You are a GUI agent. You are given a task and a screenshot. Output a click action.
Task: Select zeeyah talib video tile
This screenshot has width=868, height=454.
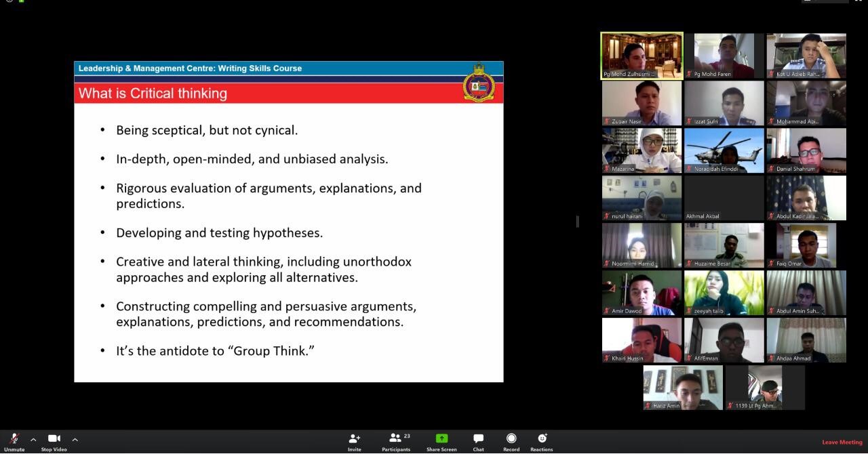pyautogui.click(x=724, y=293)
